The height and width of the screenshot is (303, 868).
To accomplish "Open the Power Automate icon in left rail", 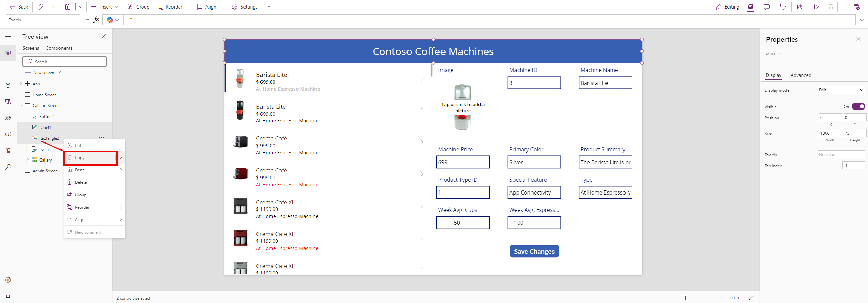I will 8,118.
